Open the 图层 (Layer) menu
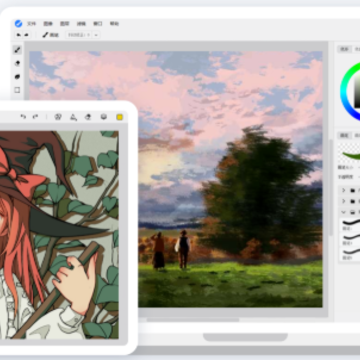The image size is (360, 360). [65, 24]
